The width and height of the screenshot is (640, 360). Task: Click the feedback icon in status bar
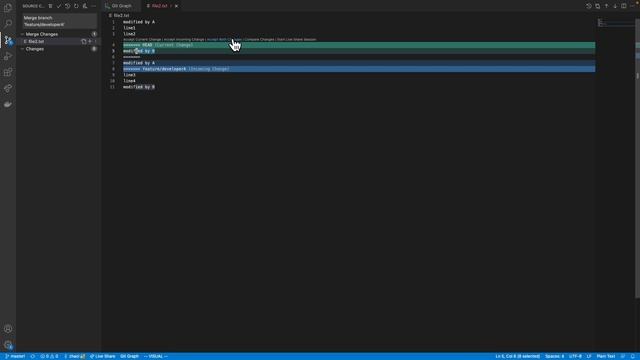click(x=623, y=356)
